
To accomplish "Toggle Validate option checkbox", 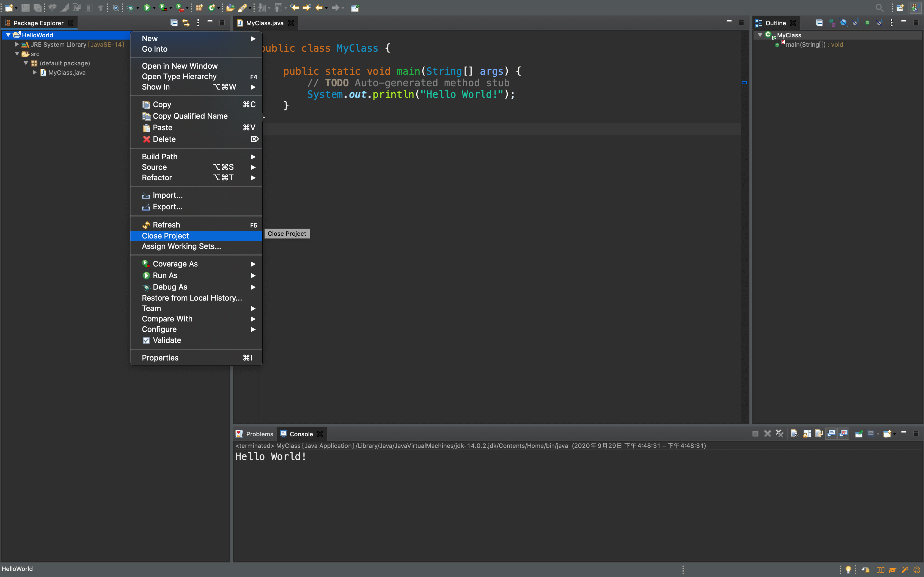I will pyautogui.click(x=146, y=340).
